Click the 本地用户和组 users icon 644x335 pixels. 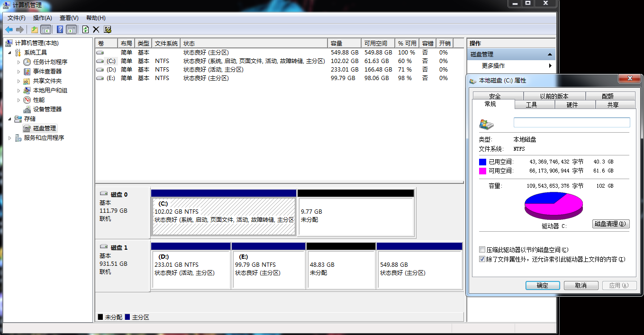pos(27,91)
